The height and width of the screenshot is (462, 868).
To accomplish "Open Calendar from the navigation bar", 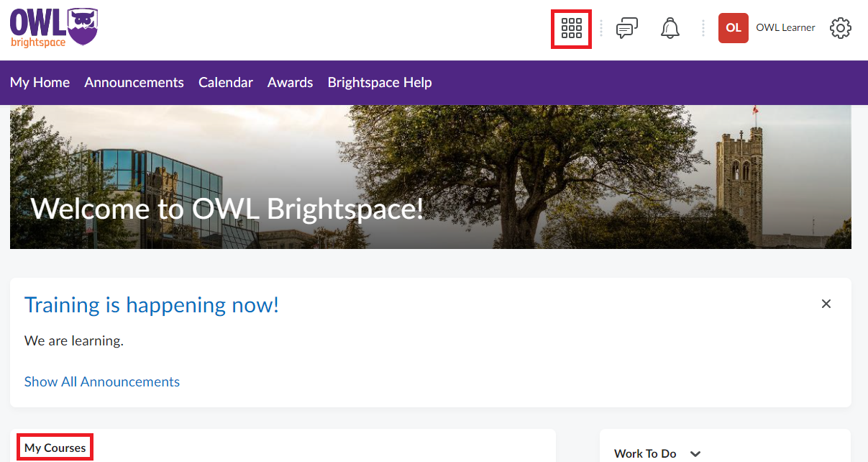I will point(226,83).
